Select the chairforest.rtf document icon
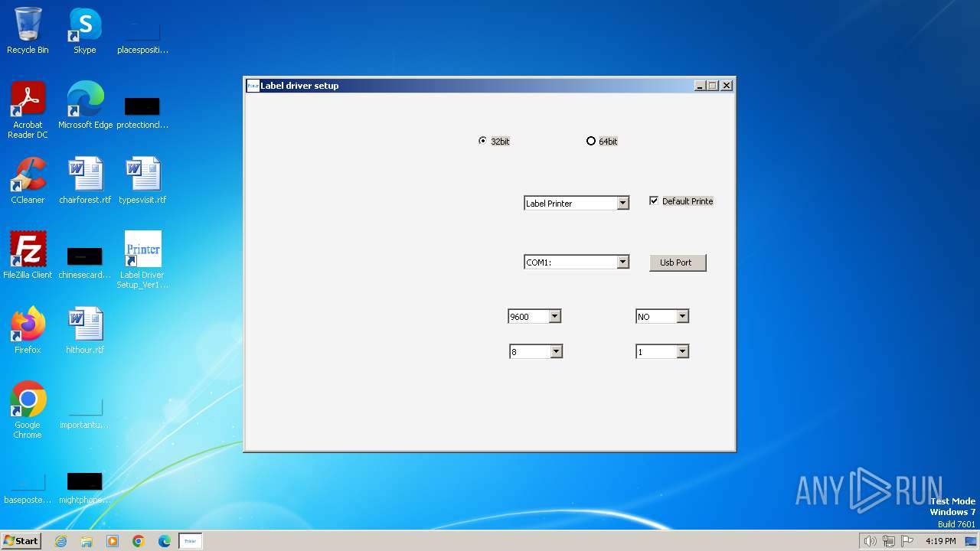This screenshot has height=551, width=980. pos(85,181)
